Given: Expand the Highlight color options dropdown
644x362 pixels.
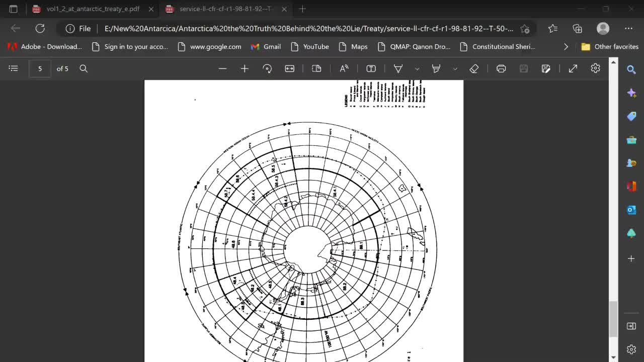Looking at the screenshot, I should pos(455,69).
